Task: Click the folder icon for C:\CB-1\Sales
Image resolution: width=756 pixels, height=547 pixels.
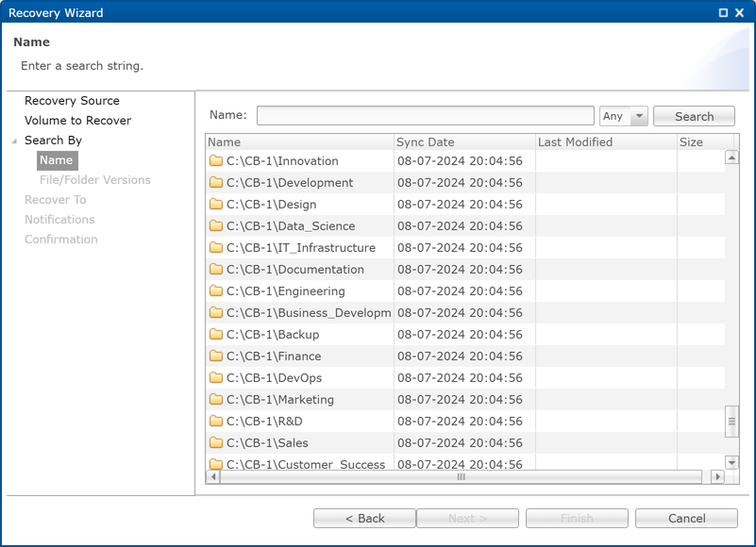Action: tap(216, 442)
